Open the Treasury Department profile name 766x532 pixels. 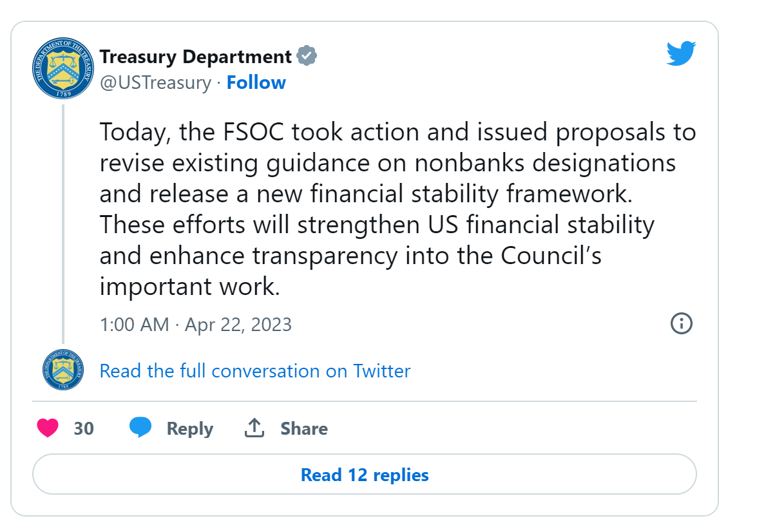click(x=196, y=57)
